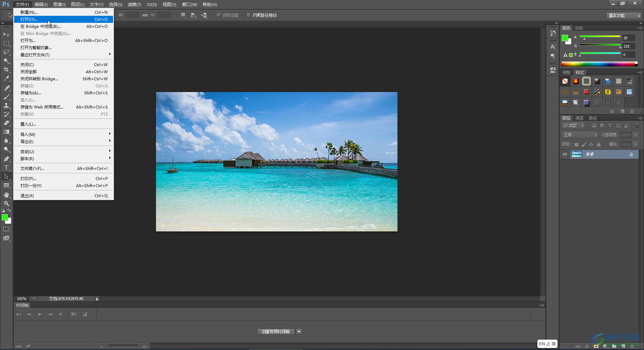
Task: Expand the 导入(M) submenu
Action: click(x=64, y=134)
